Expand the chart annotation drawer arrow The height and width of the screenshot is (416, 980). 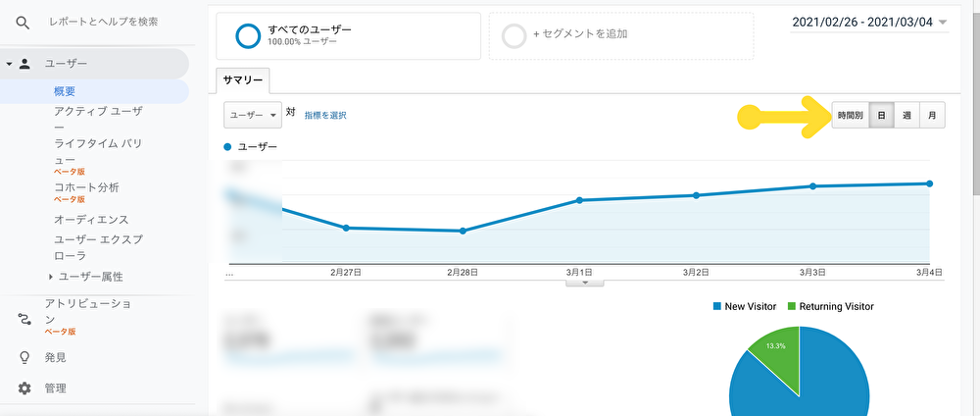tap(585, 283)
